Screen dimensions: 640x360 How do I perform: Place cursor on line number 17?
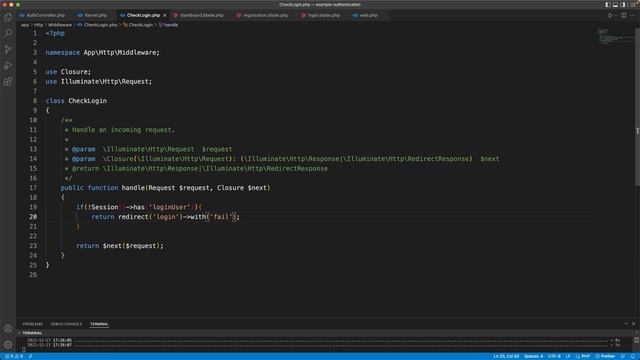[x=33, y=188]
